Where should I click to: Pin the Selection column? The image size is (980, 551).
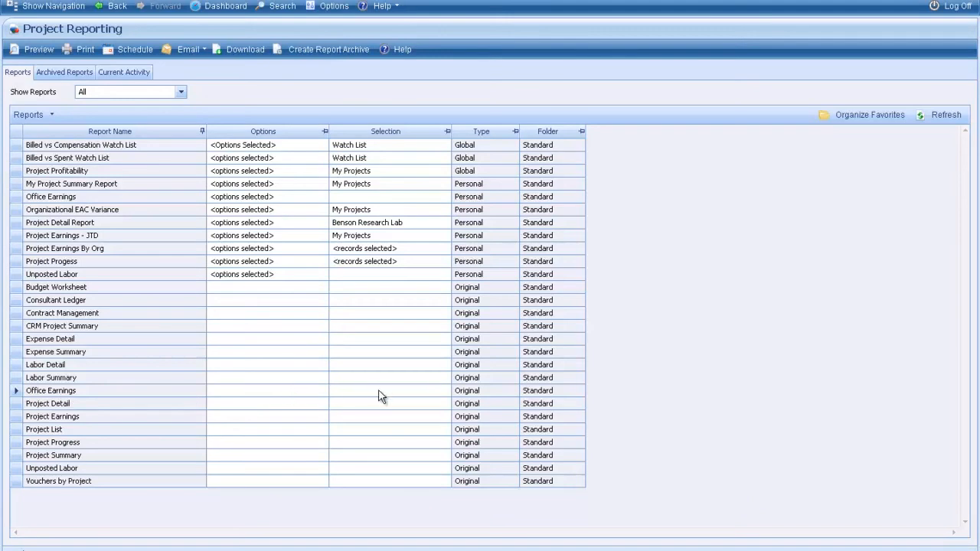click(447, 131)
